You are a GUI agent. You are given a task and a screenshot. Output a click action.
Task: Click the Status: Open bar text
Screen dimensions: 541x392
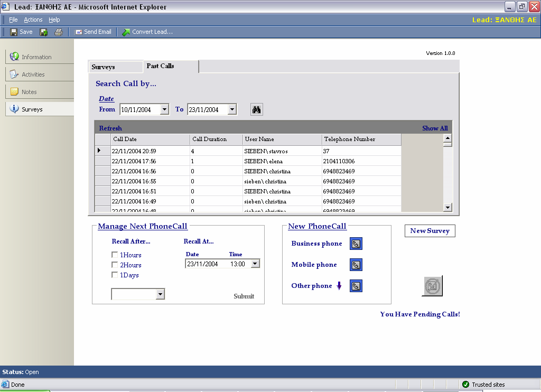click(21, 372)
